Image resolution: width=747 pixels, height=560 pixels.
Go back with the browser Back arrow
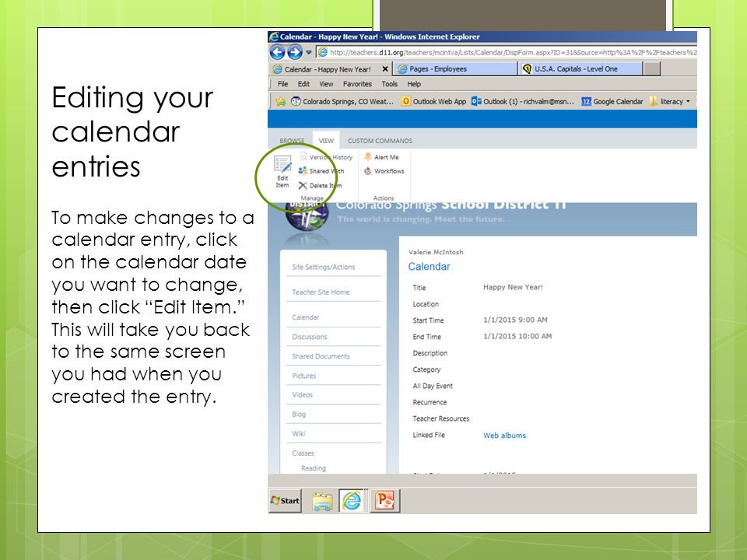(x=278, y=52)
